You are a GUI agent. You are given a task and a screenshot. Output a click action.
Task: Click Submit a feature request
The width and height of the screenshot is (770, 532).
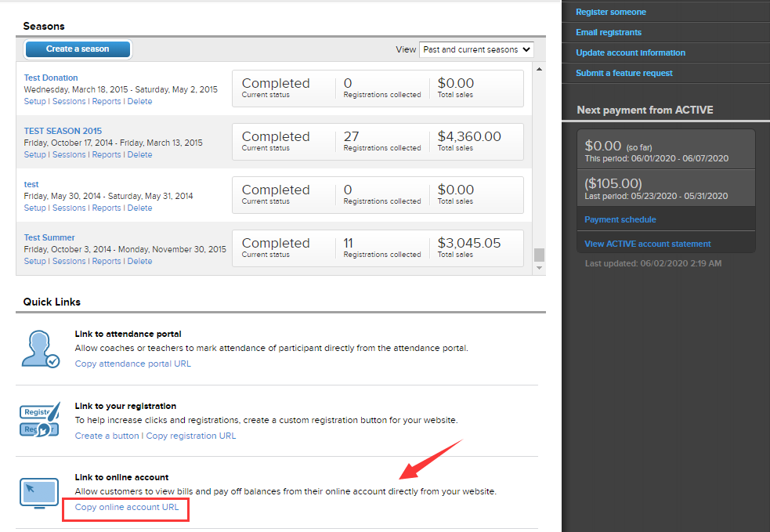tap(624, 74)
